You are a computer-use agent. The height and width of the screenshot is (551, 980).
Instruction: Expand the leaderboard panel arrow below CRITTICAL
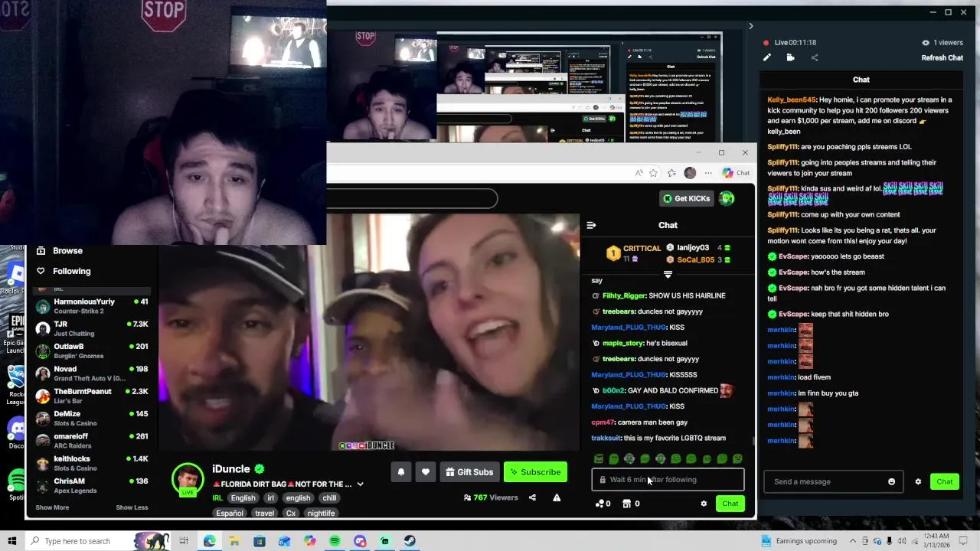coord(668,274)
